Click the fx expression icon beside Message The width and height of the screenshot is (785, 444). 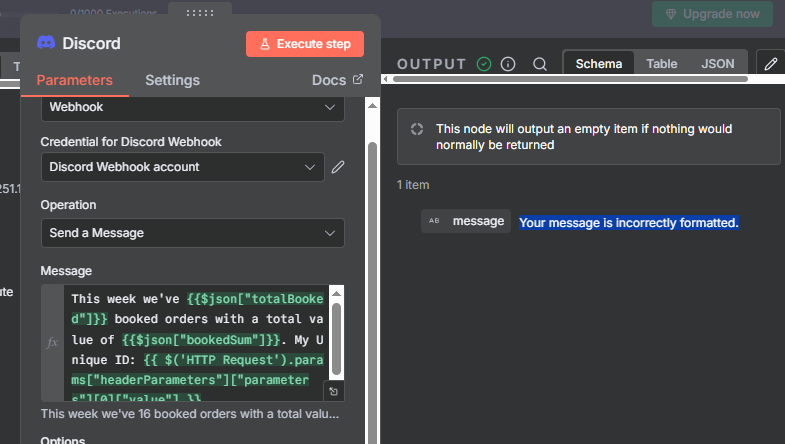[53, 342]
